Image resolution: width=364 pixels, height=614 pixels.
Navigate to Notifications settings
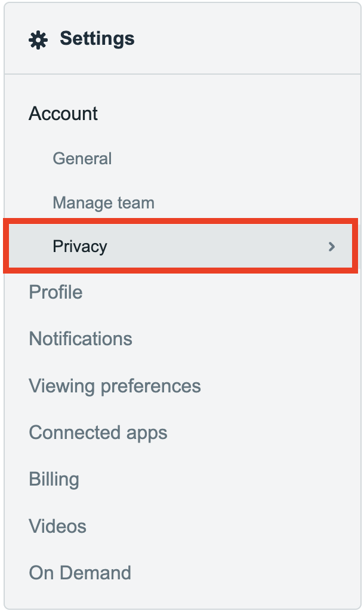pos(81,339)
